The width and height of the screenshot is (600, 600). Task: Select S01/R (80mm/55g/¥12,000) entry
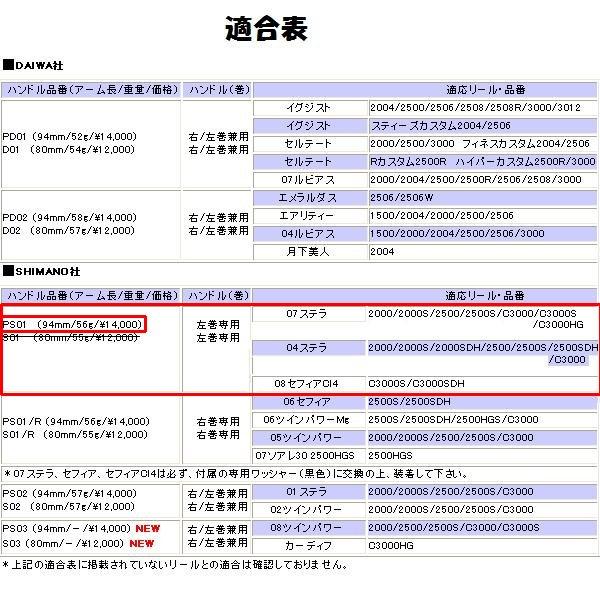(x=75, y=435)
